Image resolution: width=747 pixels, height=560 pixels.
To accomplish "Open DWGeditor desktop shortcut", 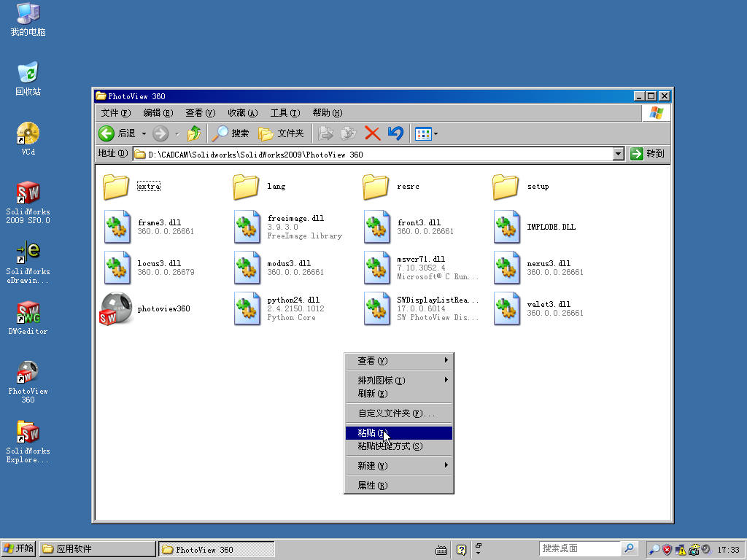I will [28, 318].
